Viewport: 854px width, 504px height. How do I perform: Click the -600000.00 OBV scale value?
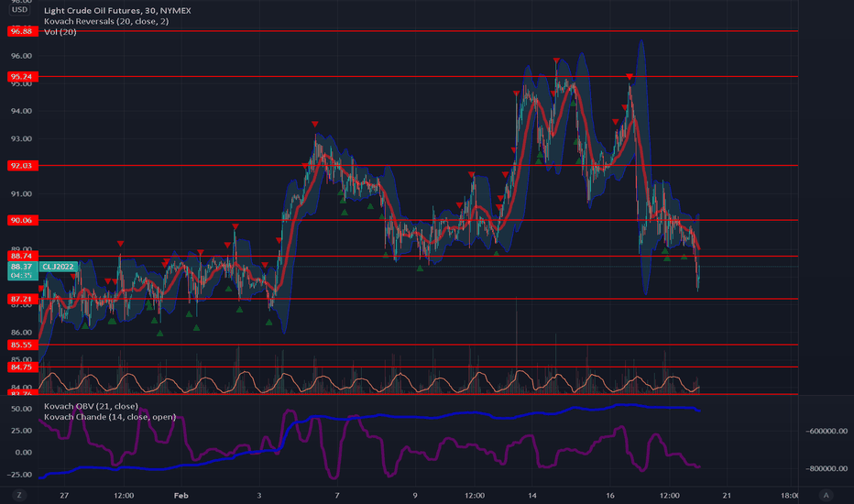(x=827, y=431)
